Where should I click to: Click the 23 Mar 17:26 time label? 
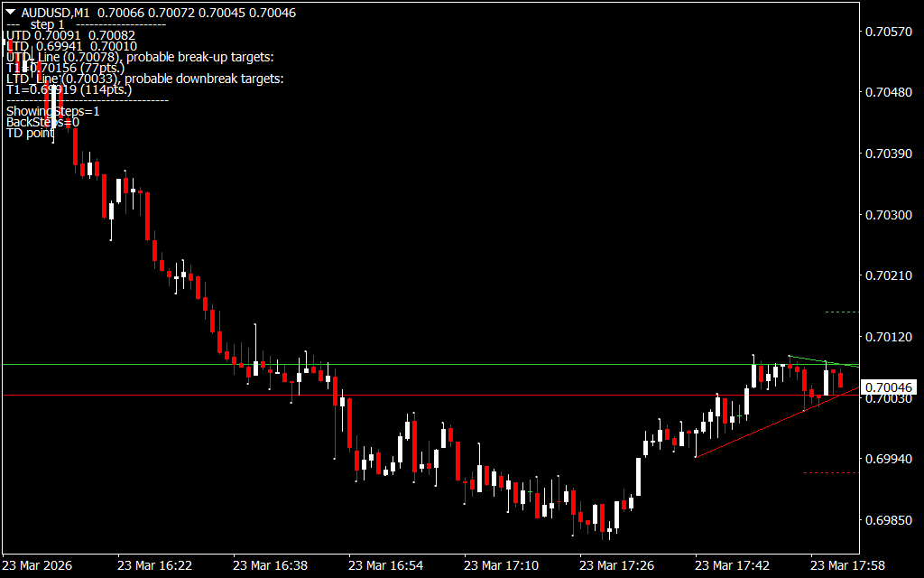616,565
